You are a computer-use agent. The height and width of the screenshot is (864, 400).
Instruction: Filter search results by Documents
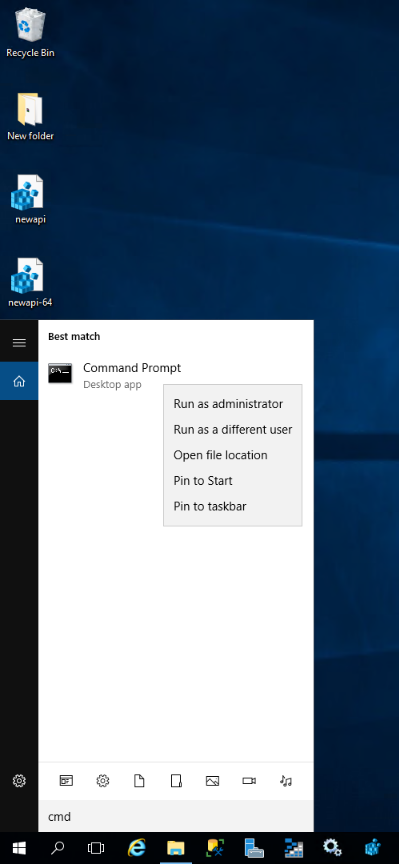(x=139, y=780)
